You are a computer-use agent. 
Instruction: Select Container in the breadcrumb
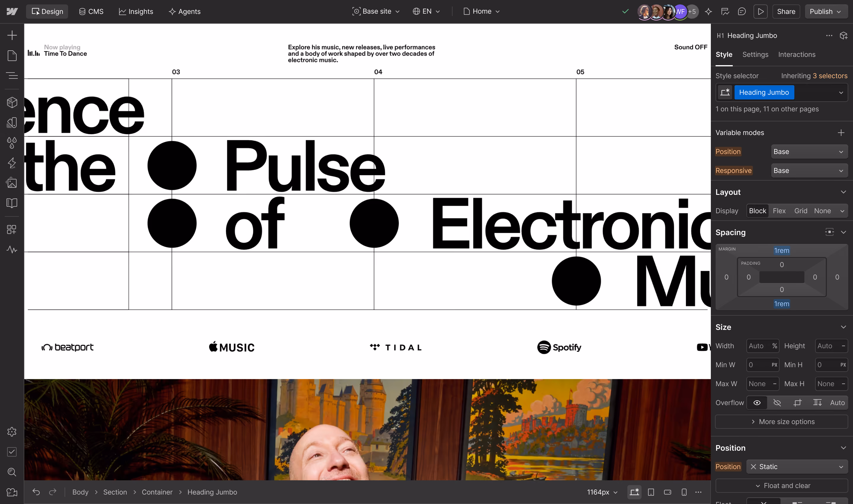157,492
